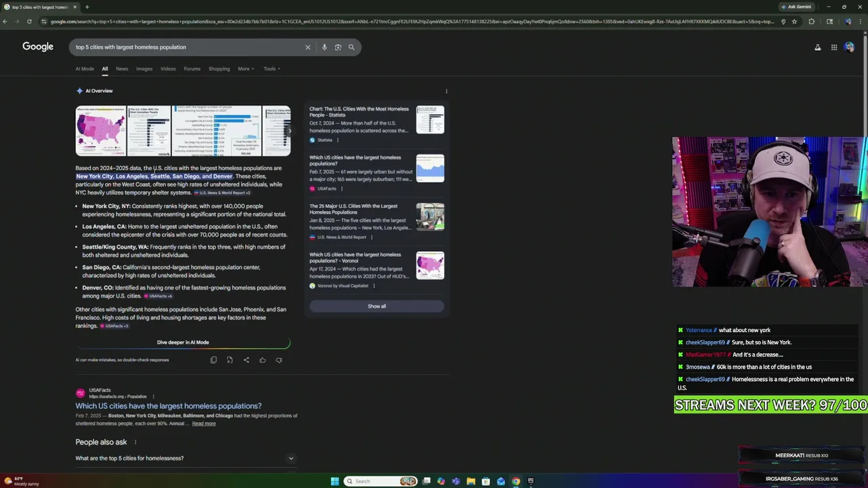Switch to AI Mode tab

[x=85, y=68]
